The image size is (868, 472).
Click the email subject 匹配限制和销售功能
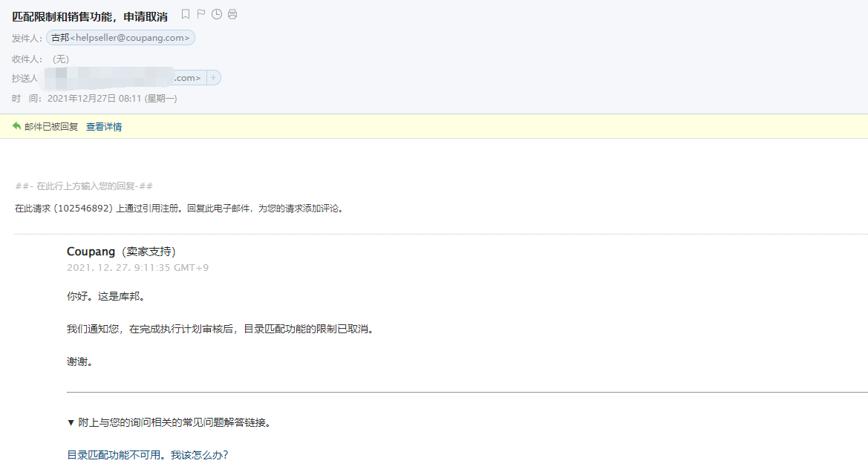(x=89, y=16)
